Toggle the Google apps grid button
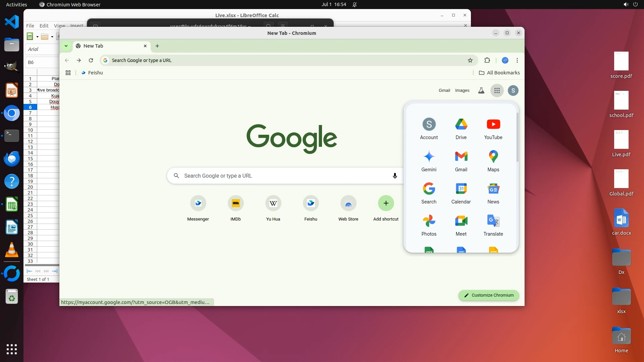The image size is (644, 362). (497, 90)
